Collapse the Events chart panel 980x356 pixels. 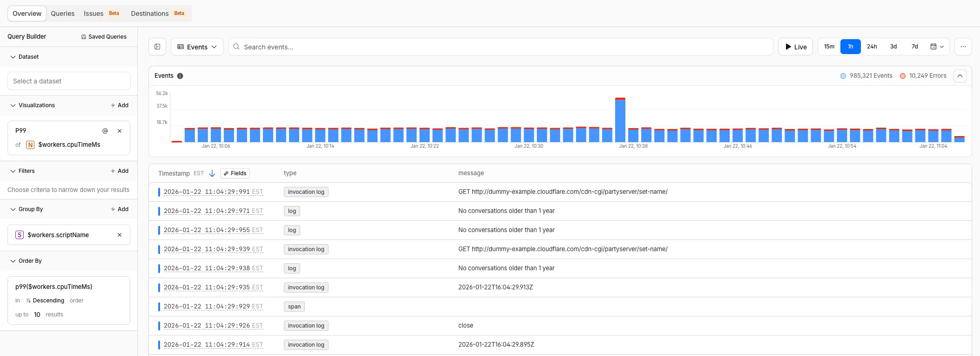pyautogui.click(x=960, y=76)
